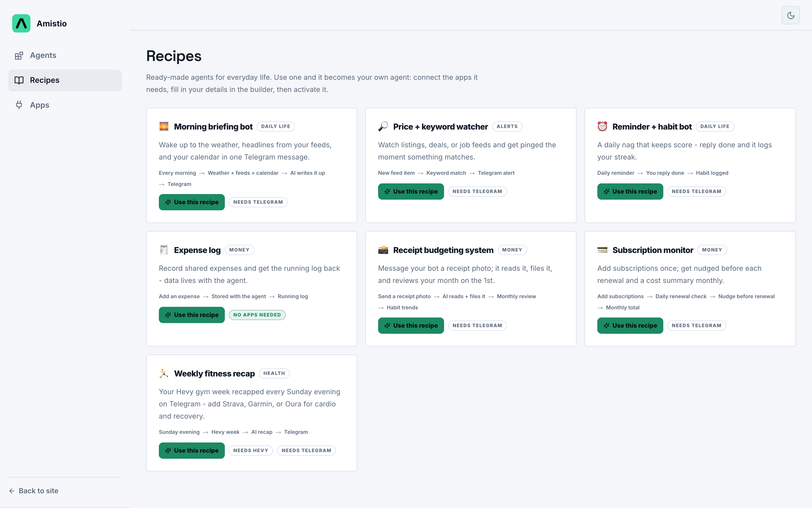This screenshot has width=812, height=508.
Task: Click the 'Telegram alert' step text
Action: (x=496, y=173)
